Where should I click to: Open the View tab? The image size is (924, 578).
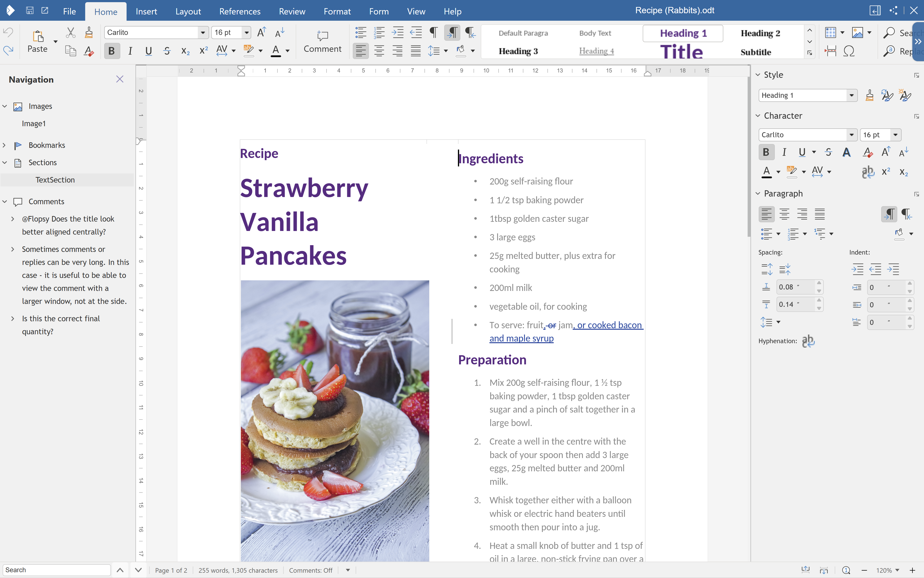click(416, 12)
